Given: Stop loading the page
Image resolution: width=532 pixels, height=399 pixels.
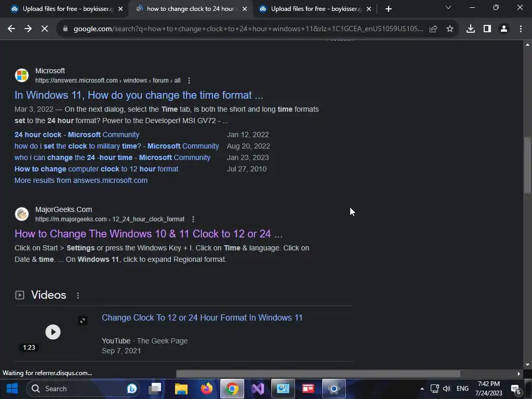Looking at the screenshot, I should pyautogui.click(x=45, y=29).
